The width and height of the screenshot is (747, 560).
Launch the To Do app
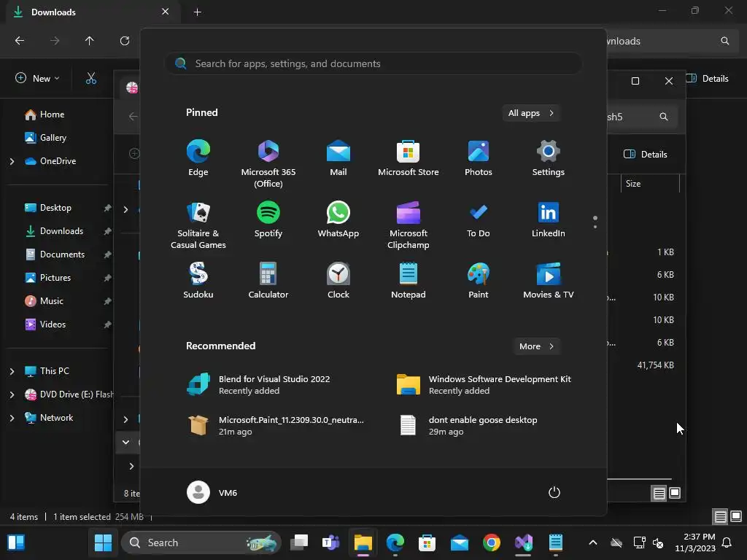[479, 219]
